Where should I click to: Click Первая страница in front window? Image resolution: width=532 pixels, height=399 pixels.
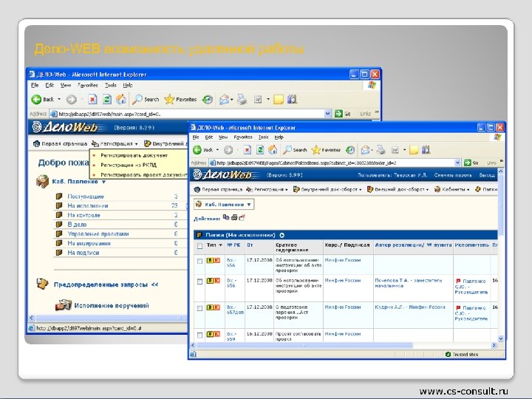click(218, 189)
